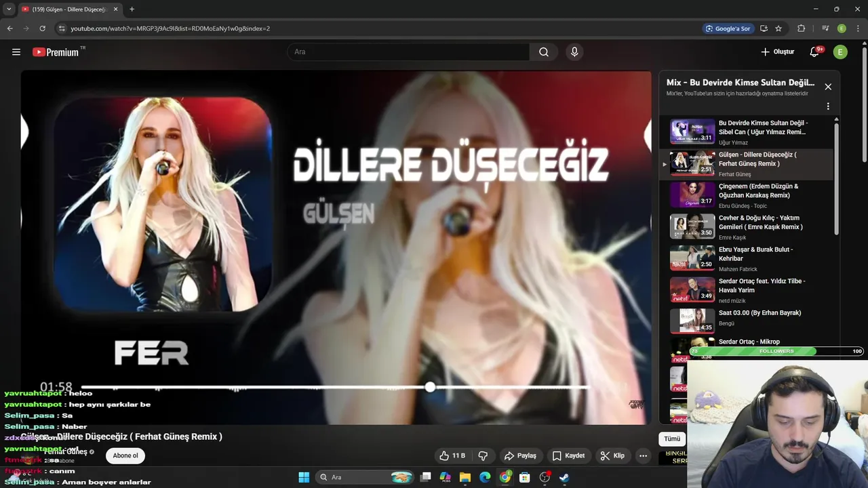868x488 pixels.
Task: Open the Chrome extensions puzzle icon
Action: (x=802, y=28)
